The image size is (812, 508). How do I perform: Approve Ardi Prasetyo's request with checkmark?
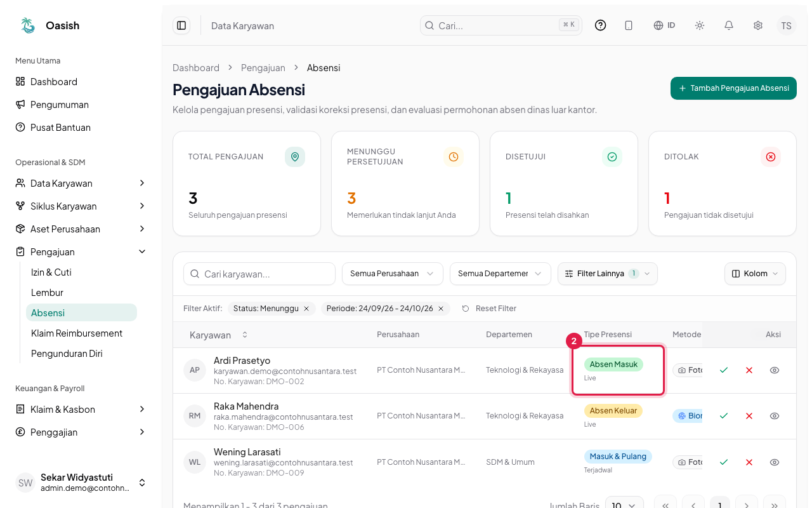tap(724, 370)
